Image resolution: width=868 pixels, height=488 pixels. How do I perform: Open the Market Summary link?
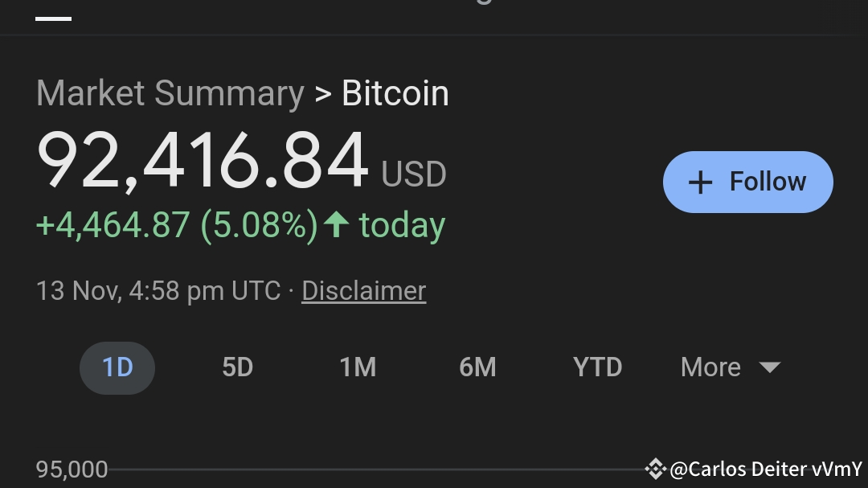(170, 94)
